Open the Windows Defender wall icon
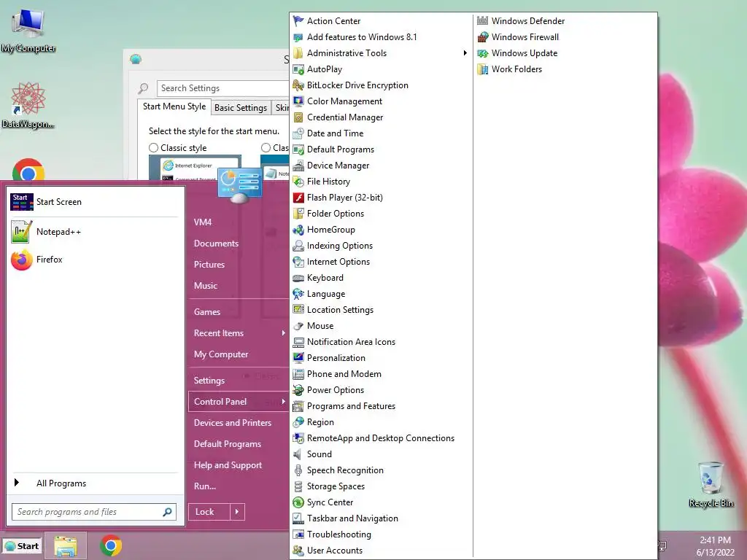 click(483, 21)
